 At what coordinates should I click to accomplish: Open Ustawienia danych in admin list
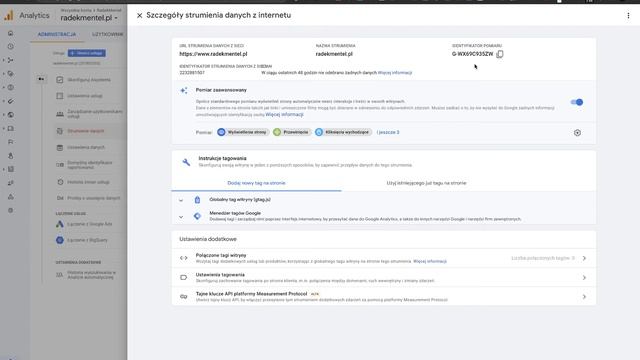tap(86, 147)
